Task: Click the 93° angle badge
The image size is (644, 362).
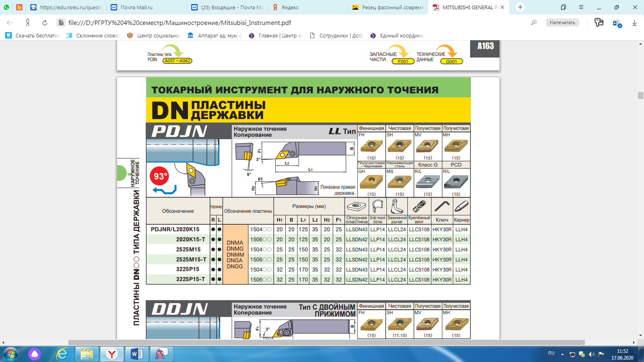Action: 159,176
